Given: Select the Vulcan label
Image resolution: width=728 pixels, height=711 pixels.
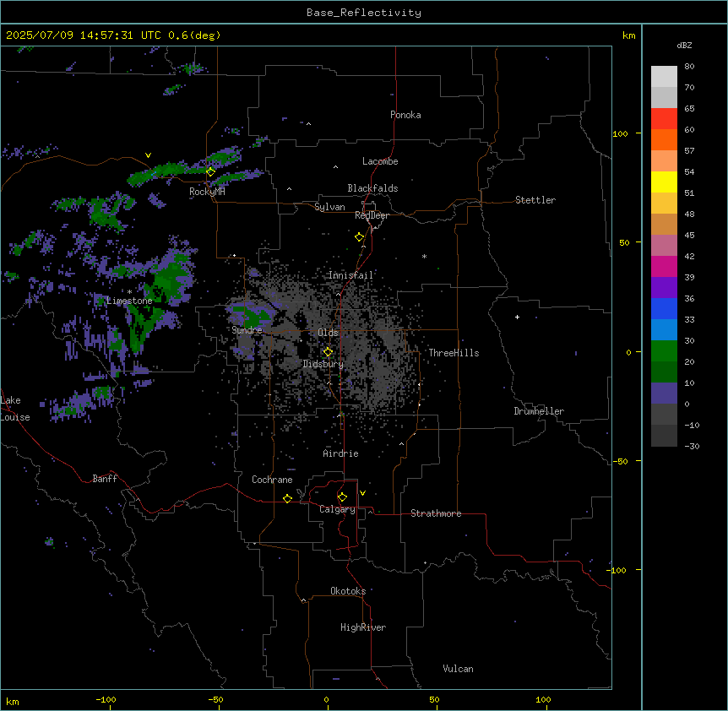Looking at the screenshot, I should click(458, 669).
